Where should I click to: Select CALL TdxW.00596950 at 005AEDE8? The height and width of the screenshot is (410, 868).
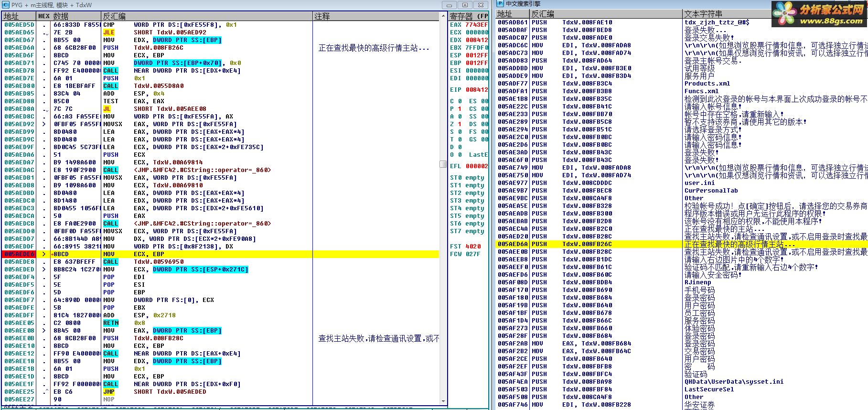point(221,262)
